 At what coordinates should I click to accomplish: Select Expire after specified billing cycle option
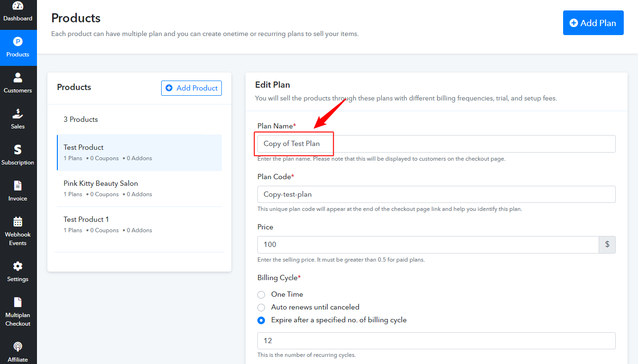pyautogui.click(x=261, y=320)
